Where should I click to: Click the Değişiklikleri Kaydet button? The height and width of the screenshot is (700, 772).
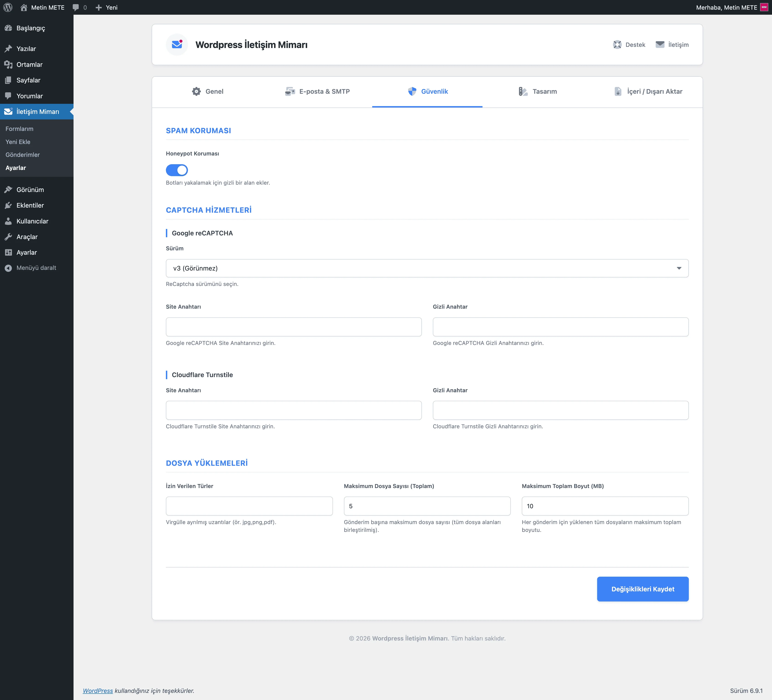642,589
